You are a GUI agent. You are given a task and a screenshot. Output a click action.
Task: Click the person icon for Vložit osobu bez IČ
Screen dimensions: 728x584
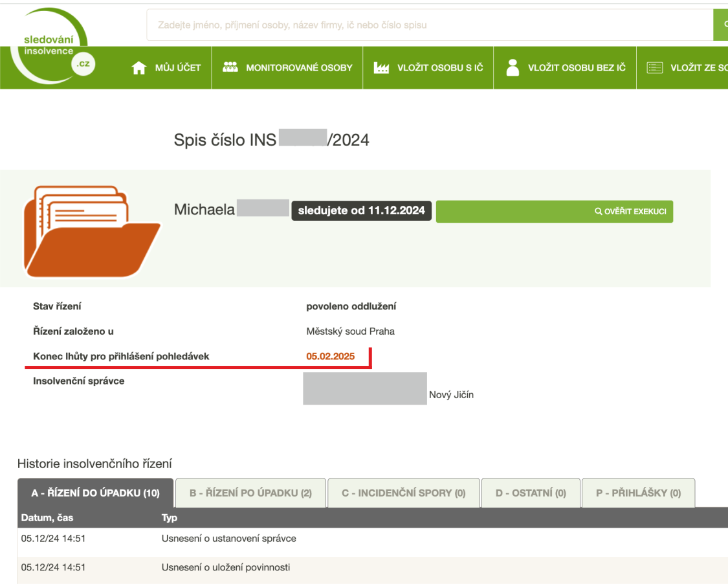coord(513,68)
